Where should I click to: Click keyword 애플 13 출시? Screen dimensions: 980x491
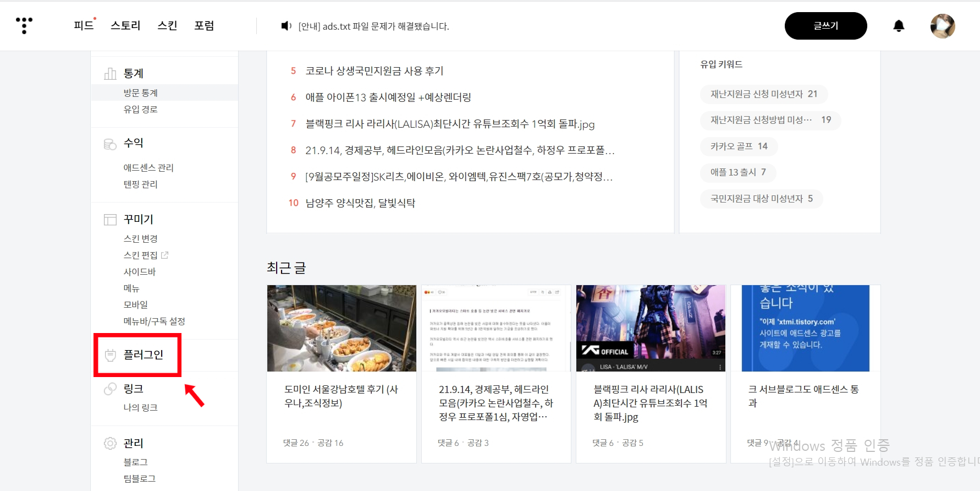tap(738, 172)
